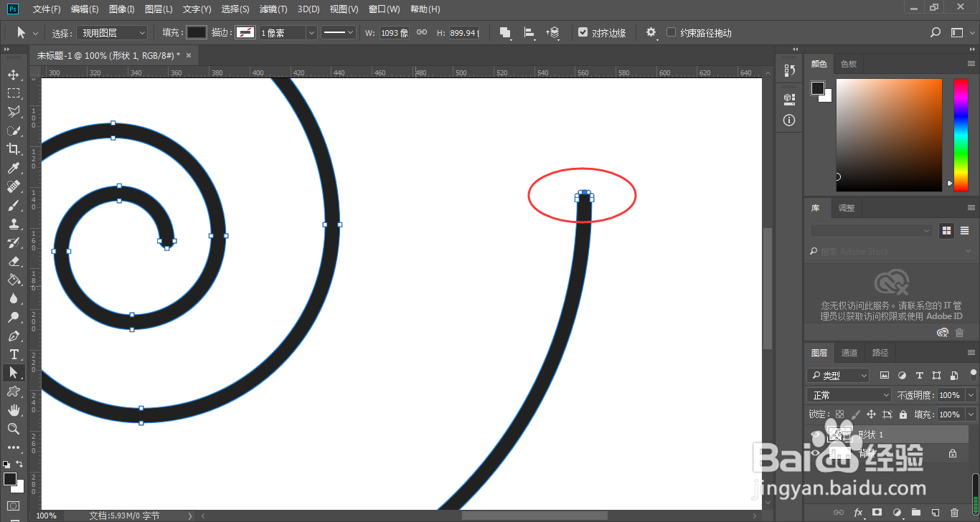Click path alignment icon in options bar
980x522 pixels.
(x=529, y=33)
